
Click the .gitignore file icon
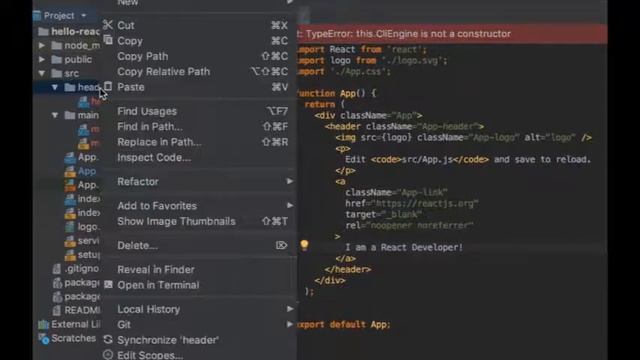pos(57,269)
